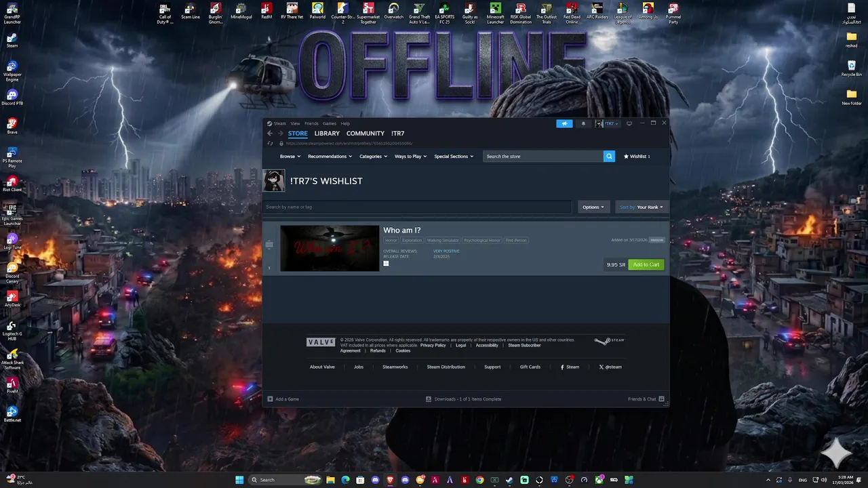Open Wallpaper Engine desktop shortcut
This screenshot has width=868, height=488.
tap(12, 70)
